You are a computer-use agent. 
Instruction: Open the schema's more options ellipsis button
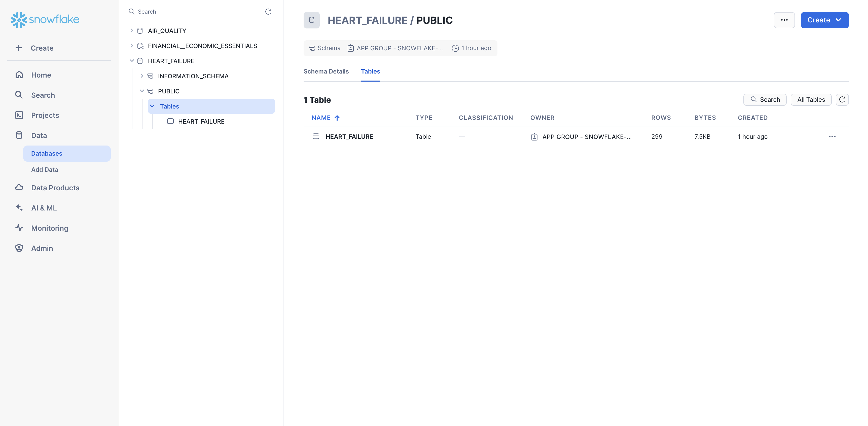tap(784, 20)
